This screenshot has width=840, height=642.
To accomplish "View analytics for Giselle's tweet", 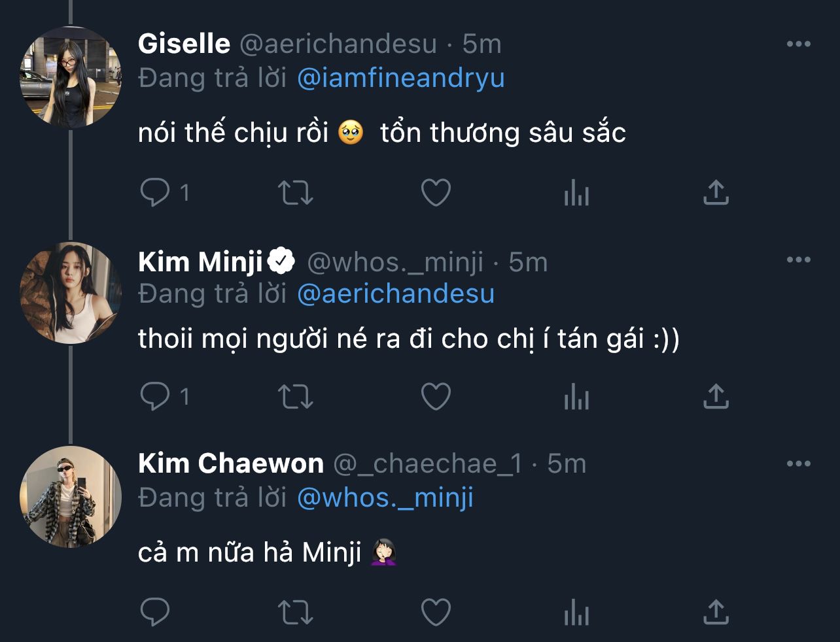I will click(576, 194).
